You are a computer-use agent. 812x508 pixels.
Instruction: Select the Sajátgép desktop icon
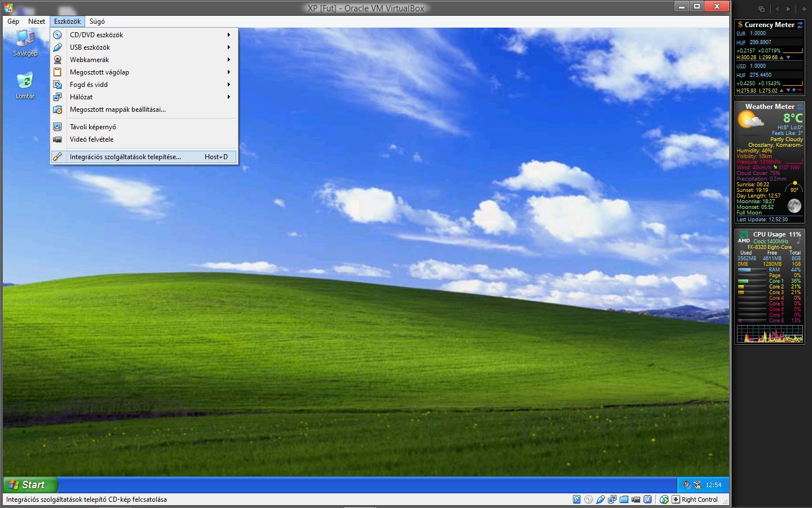(x=25, y=43)
